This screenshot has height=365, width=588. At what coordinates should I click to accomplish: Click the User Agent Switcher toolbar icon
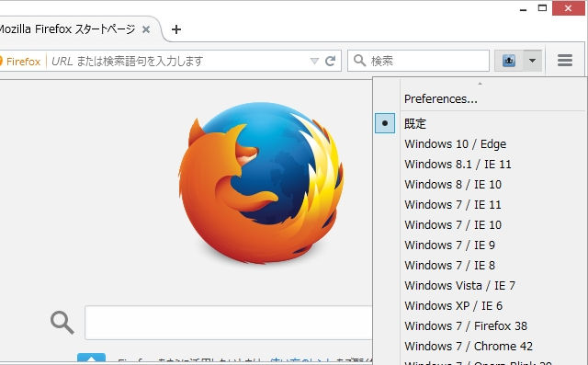(x=508, y=61)
